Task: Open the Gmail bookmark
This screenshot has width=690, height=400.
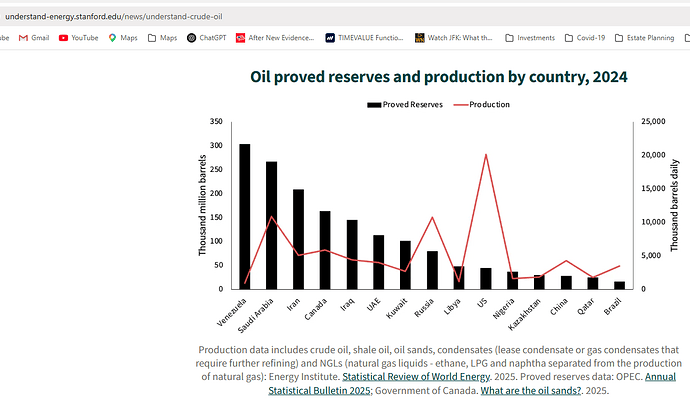Action: tap(34, 38)
